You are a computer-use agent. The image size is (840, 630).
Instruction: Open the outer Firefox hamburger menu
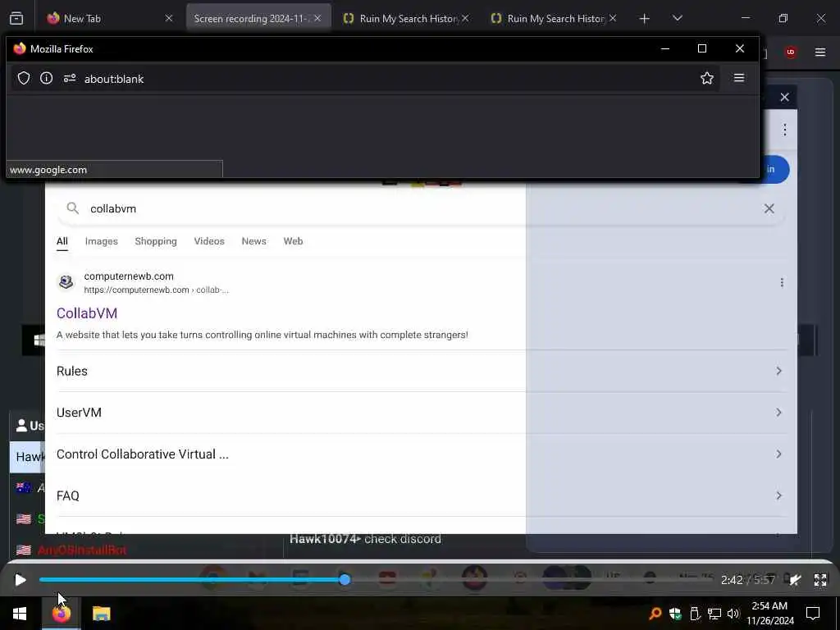[820, 52]
